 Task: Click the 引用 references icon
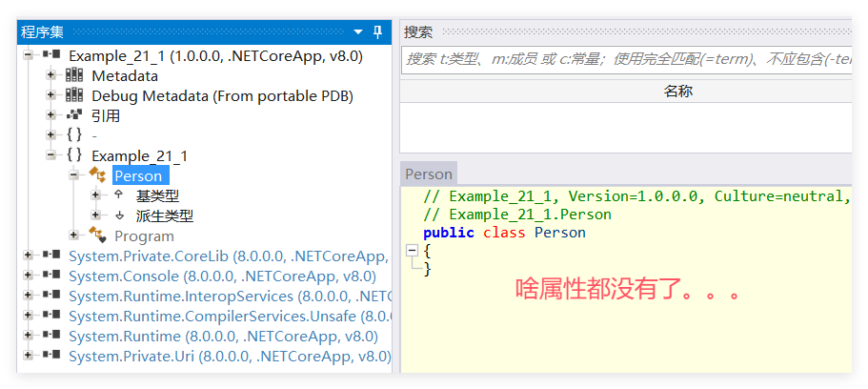coord(74,115)
